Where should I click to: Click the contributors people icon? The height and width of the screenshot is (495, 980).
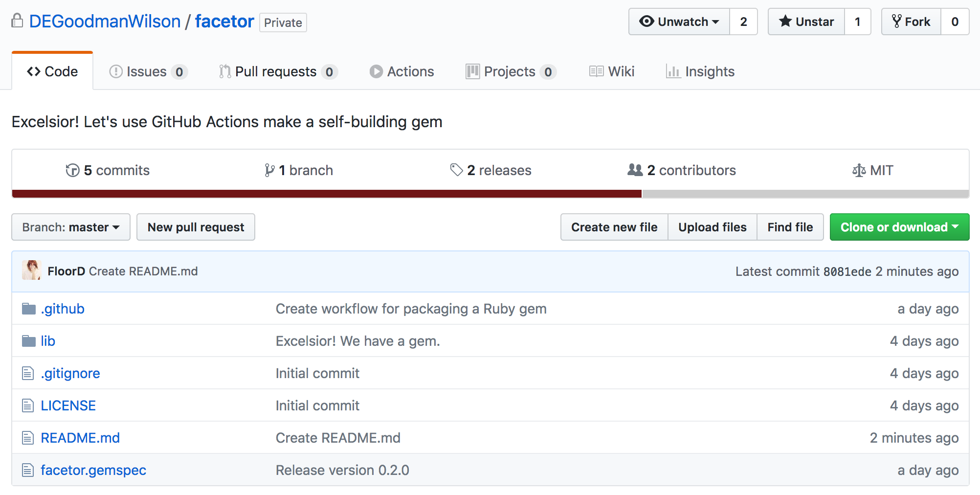coord(635,170)
